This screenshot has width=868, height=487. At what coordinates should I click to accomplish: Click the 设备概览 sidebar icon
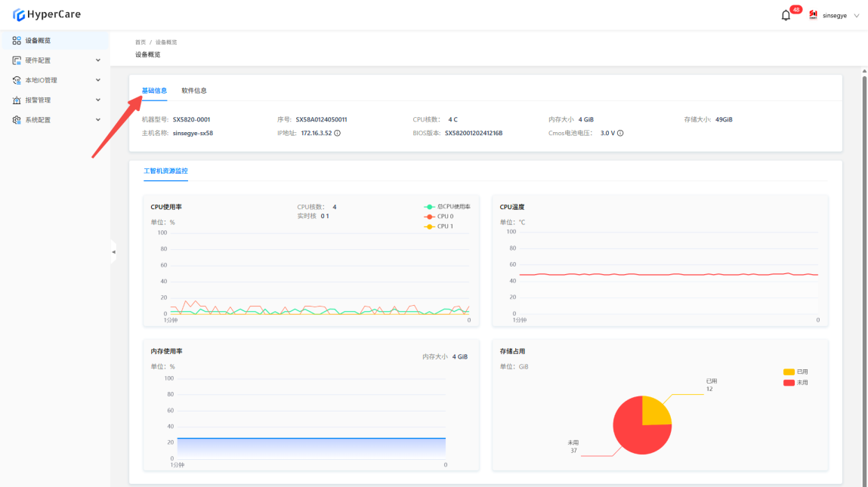click(17, 41)
